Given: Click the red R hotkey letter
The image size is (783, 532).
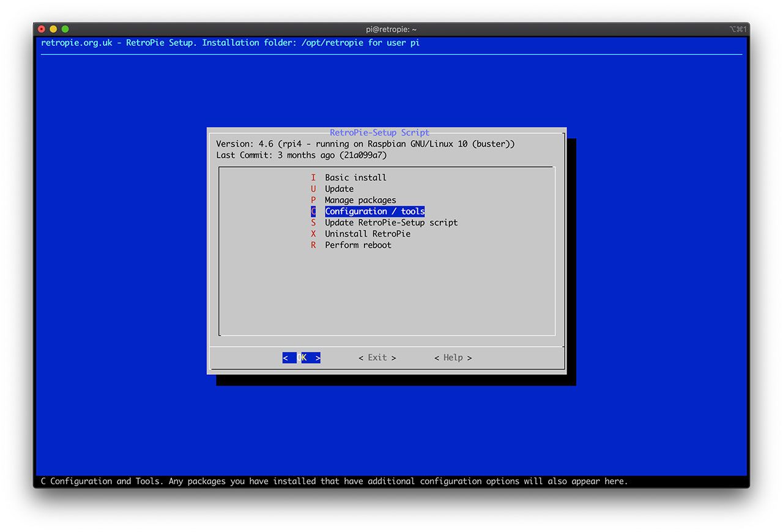Looking at the screenshot, I should [x=313, y=245].
